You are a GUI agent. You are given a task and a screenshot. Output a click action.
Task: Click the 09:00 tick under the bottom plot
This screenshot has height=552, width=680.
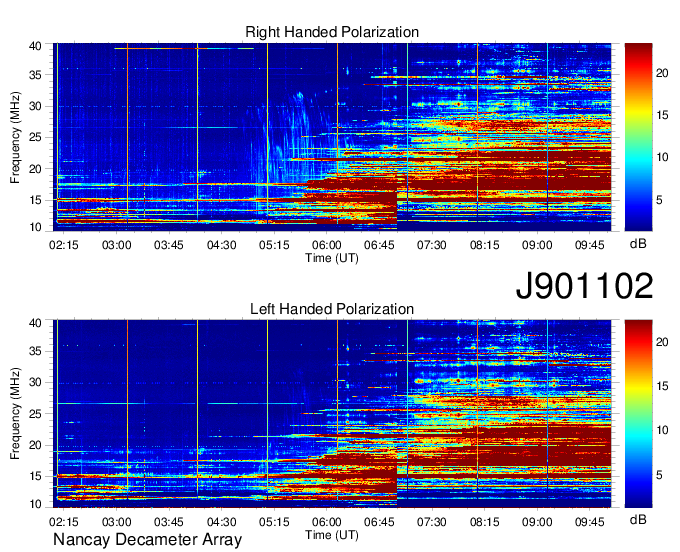pyautogui.click(x=537, y=522)
